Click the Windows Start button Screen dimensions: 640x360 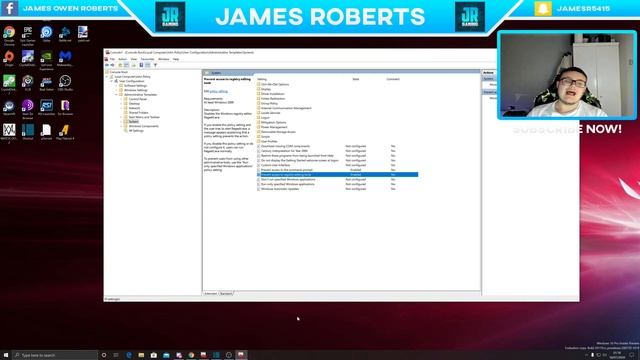coord(6,355)
